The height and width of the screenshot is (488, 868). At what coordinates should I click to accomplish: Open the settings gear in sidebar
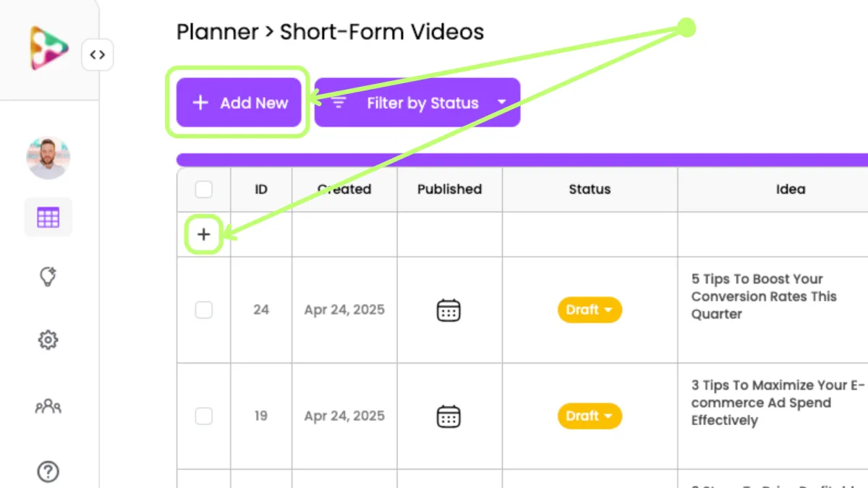(48, 339)
